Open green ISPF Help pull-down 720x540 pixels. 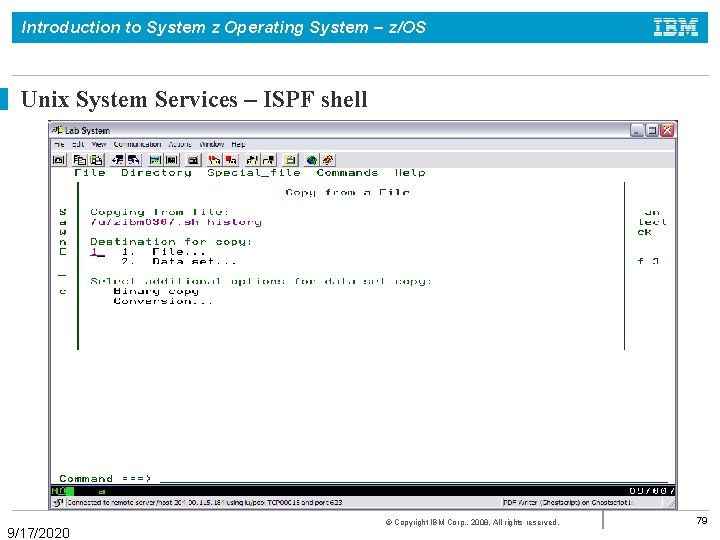point(410,173)
